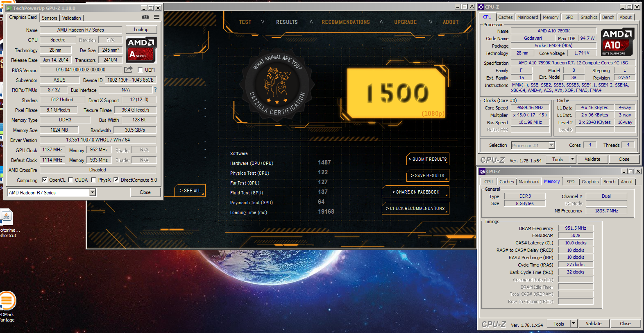Click Validate in lower CPU-Z

[594, 324]
